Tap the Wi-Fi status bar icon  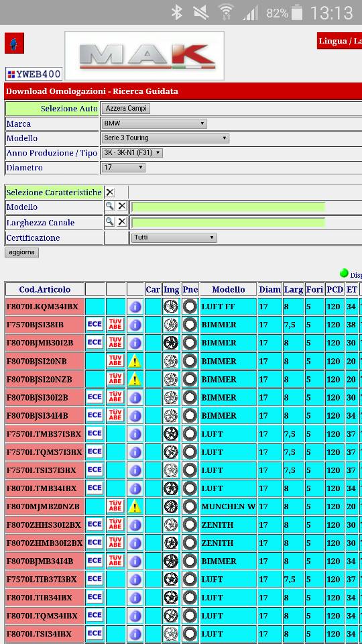pos(226,13)
